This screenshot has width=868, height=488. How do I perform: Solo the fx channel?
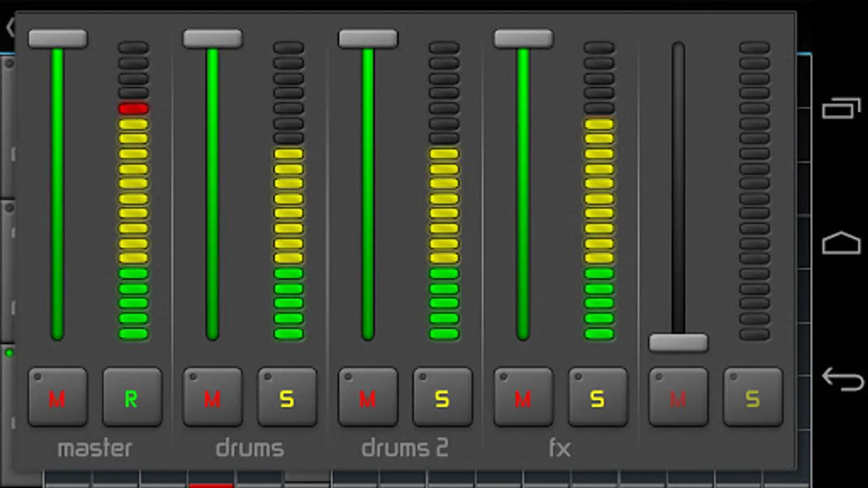click(598, 397)
